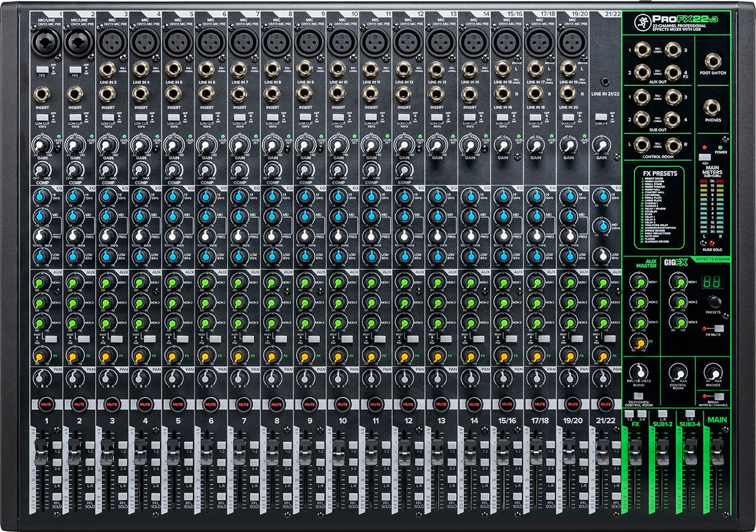
Task: Select the GigFX PRESETS rotary knob
Action: tap(714, 301)
